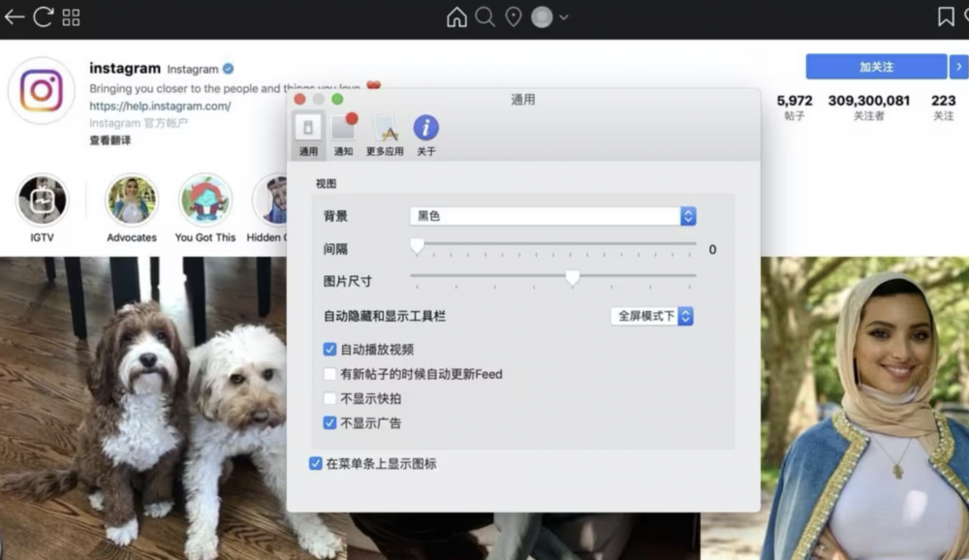Viewport: 969px width, 560px height.
Task: Open the woman in headscarf post photo
Action: point(864,408)
